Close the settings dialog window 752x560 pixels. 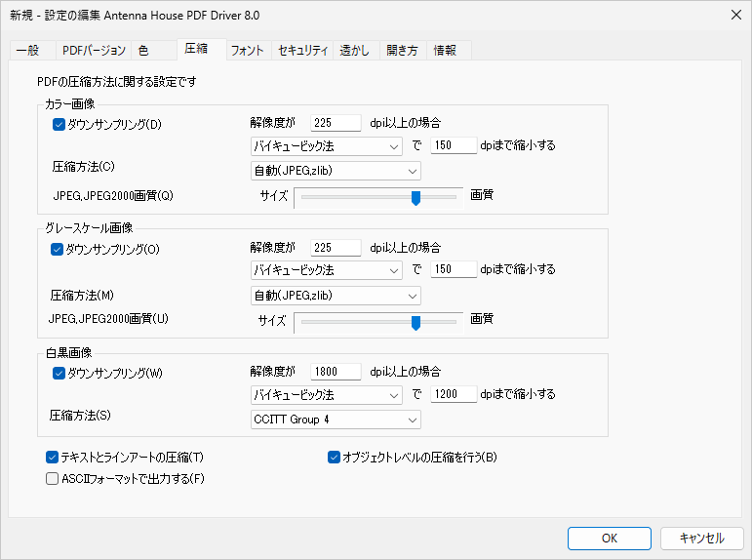733,14
